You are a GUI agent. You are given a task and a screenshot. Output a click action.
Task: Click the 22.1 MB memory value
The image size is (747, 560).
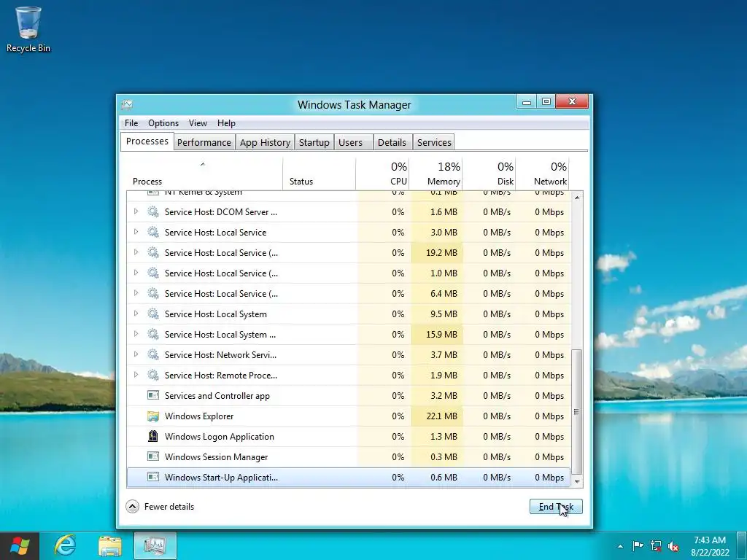[441, 416]
